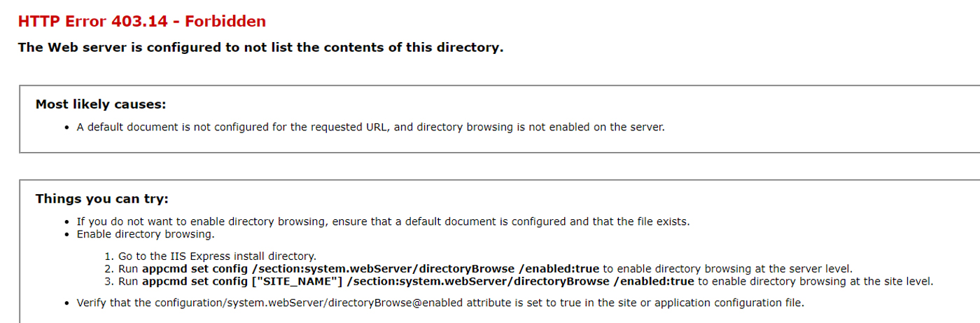
Task: Click the 'Web server is configured' subheading
Action: pos(260,48)
